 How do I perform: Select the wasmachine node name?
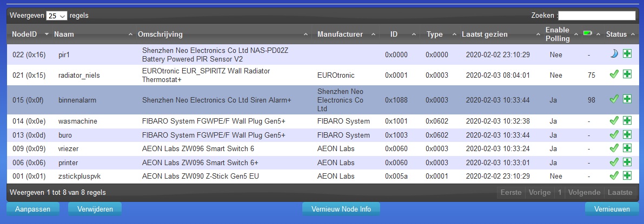pyautogui.click(x=78, y=121)
